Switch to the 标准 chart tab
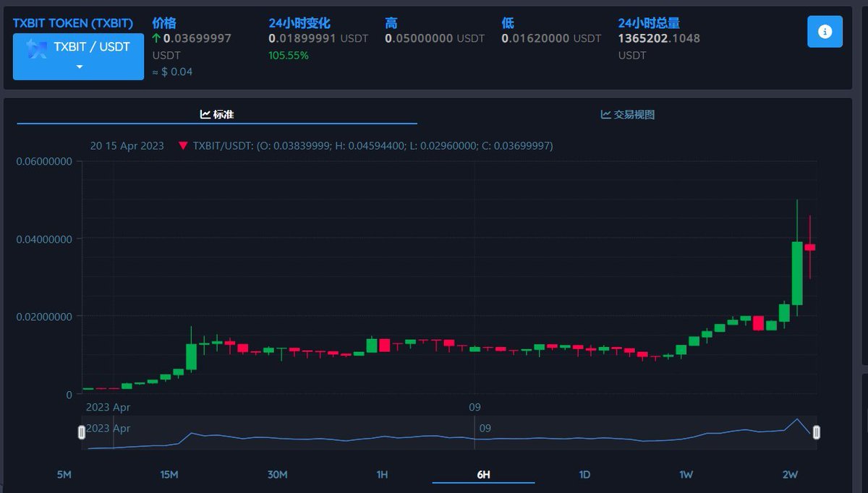868x493 pixels. pos(220,113)
